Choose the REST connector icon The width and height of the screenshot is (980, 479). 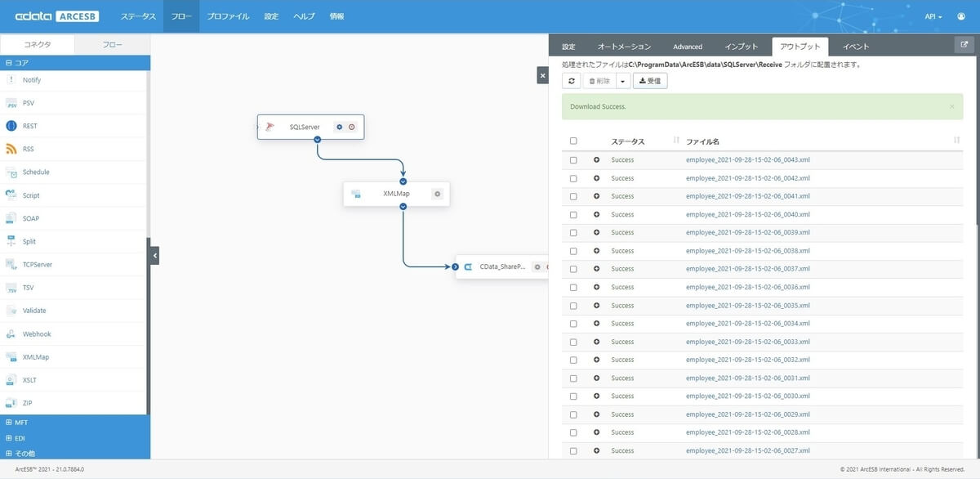coord(11,126)
